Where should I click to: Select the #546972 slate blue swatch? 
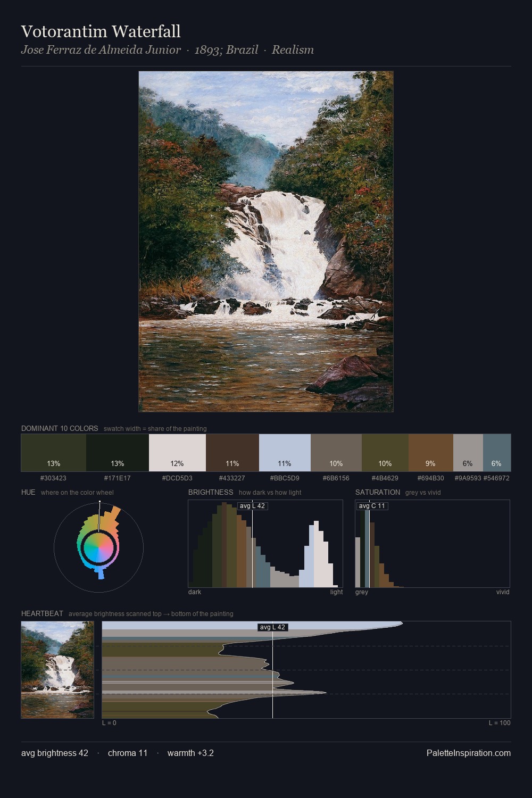[497, 453]
